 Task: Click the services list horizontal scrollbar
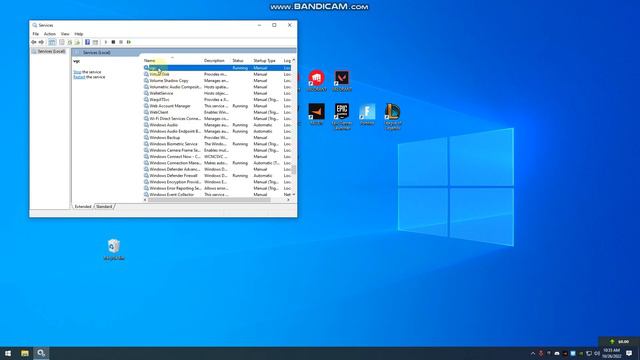tap(209, 200)
